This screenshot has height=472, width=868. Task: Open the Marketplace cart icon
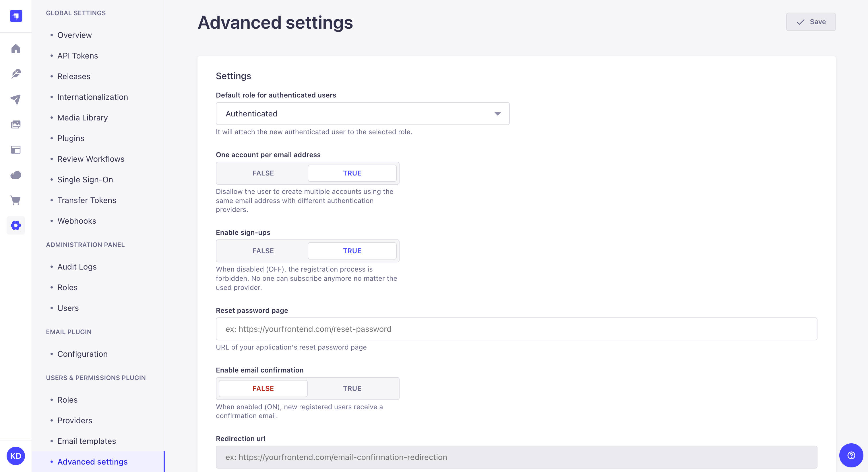click(x=15, y=200)
